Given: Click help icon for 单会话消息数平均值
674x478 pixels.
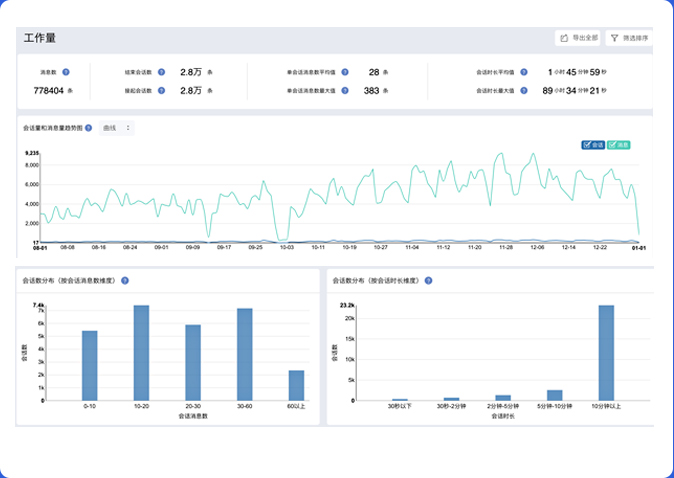Looking at the screenshot, I should [344, 72].
